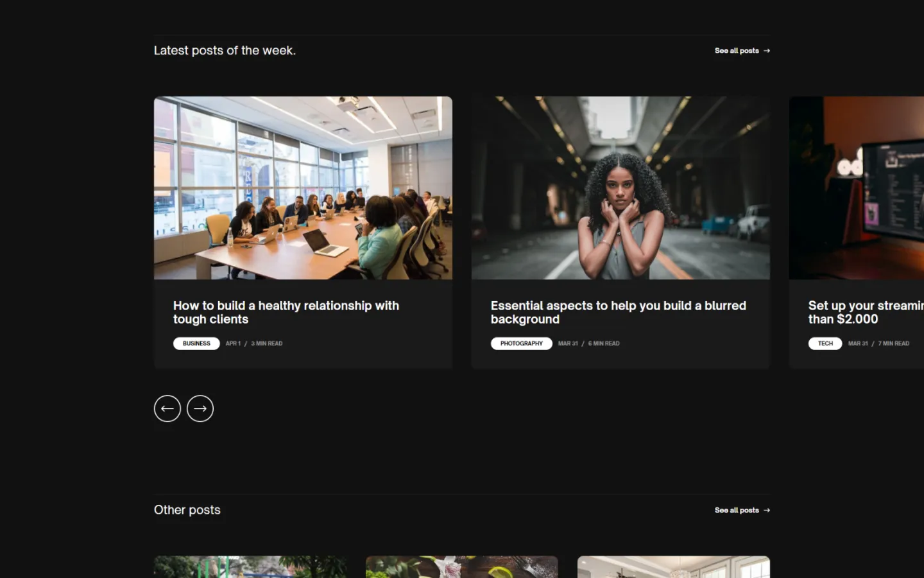924x578 pixels.
Task: Click the '3 MIN READ' post meta text
Action: [x=267, y=344]
